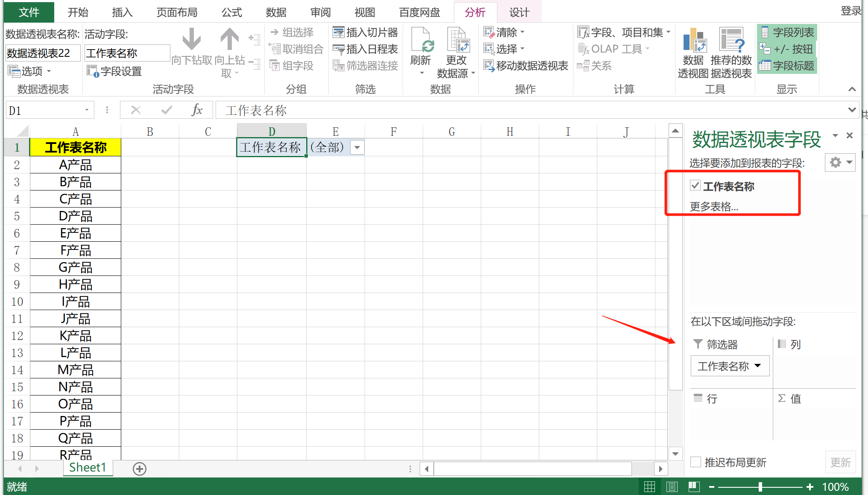
Task: Open the 数据透视图 pivot chart tool
Action: pos(693,53)
